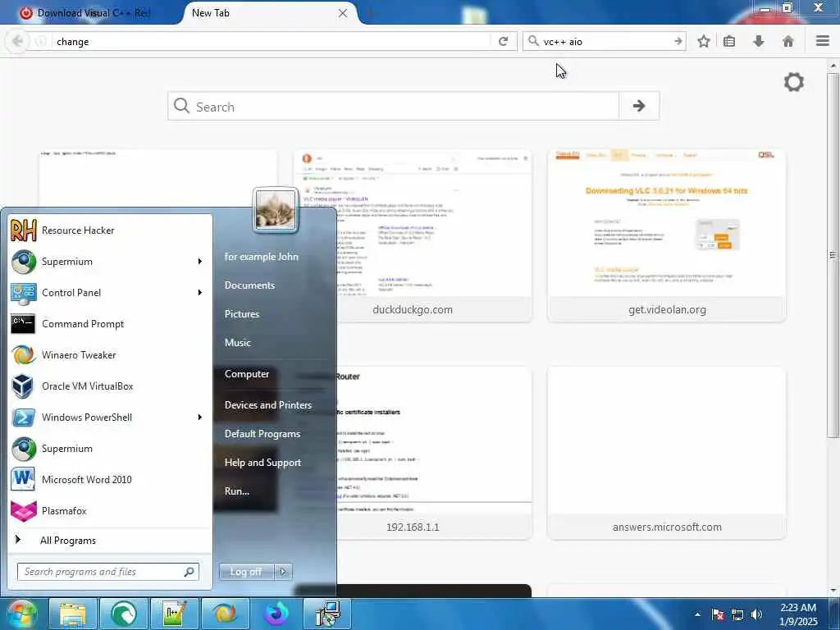The image size is (840, 630).
Task: Open Help and Support
Action: click(262, 463)
